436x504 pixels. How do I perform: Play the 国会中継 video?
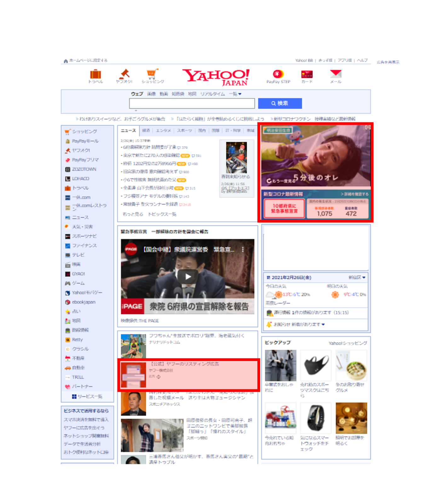(188, 277)
